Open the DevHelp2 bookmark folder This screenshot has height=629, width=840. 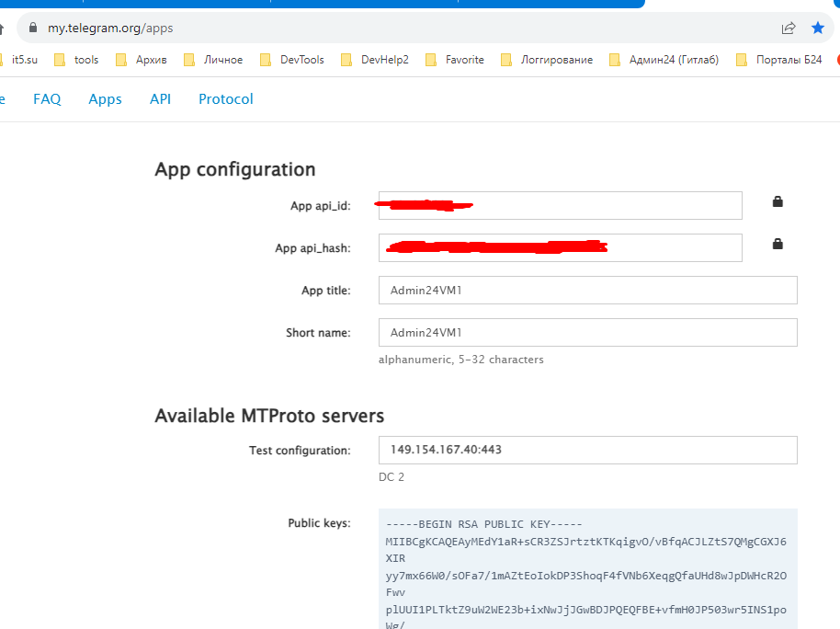point(374,60)
